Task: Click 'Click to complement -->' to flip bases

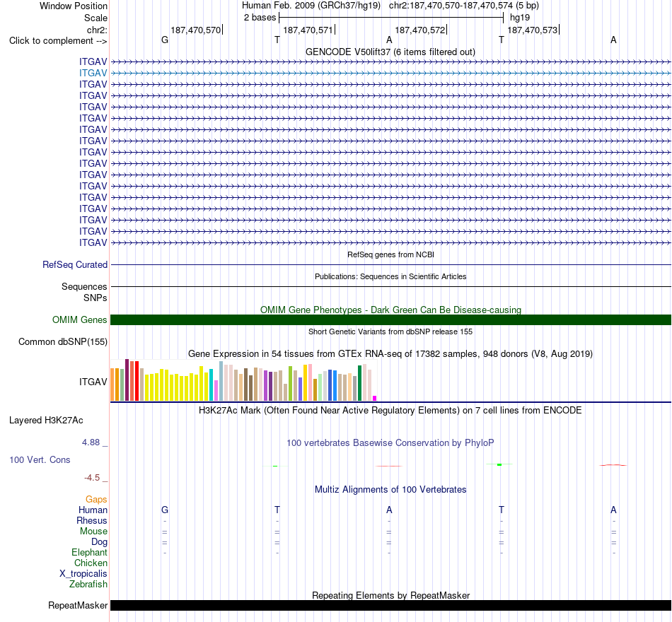Action: pos(58,41)
